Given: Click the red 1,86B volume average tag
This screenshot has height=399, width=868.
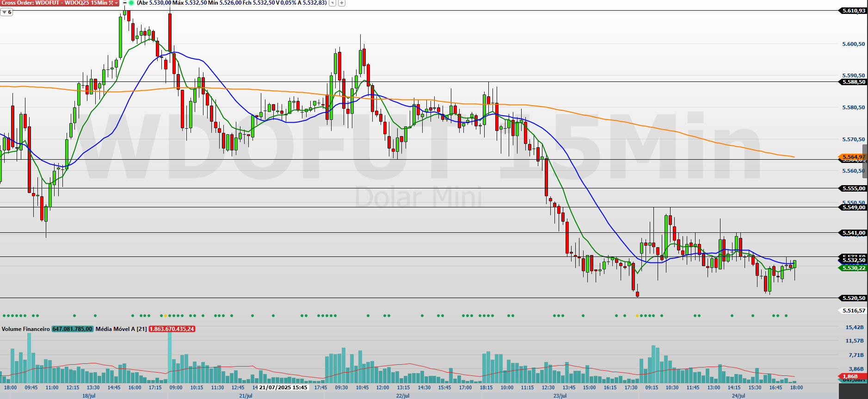Looking at the screenshot, I should click(850, 376).
